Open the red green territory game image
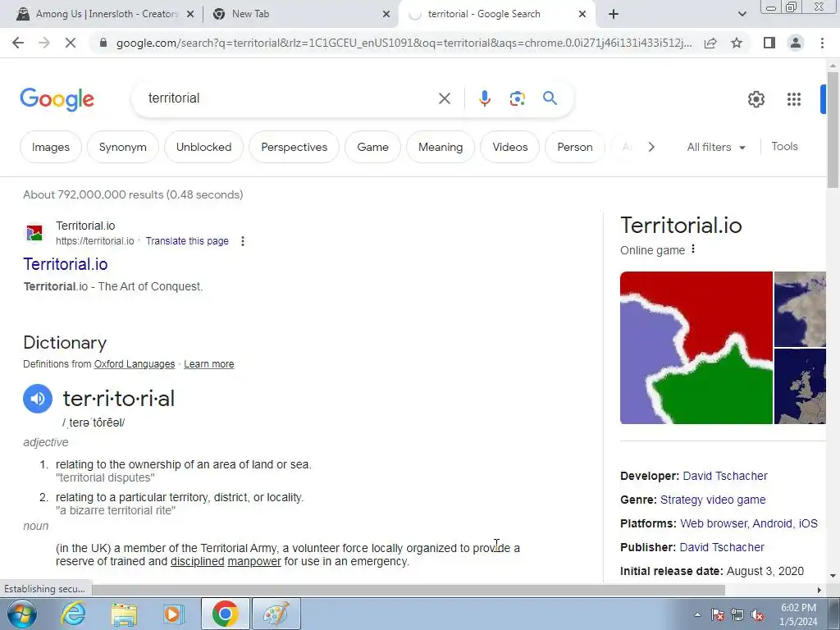The height and width of the screenshot is (630, 840). pos(696,348)
